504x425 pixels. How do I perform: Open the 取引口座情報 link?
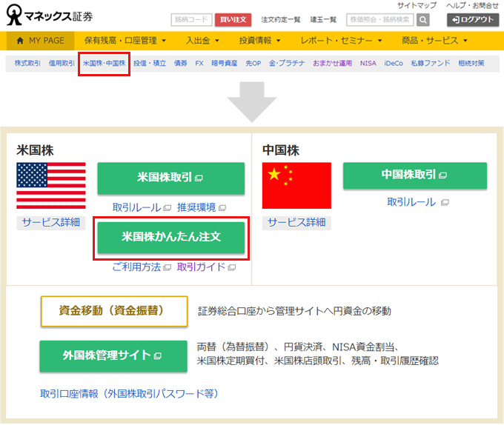(129, 394)
